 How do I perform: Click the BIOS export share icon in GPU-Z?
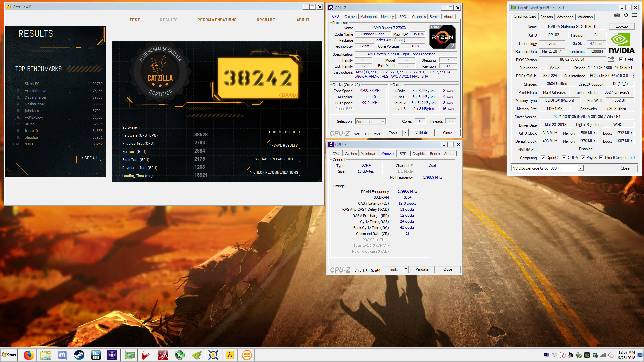(611, 59)
